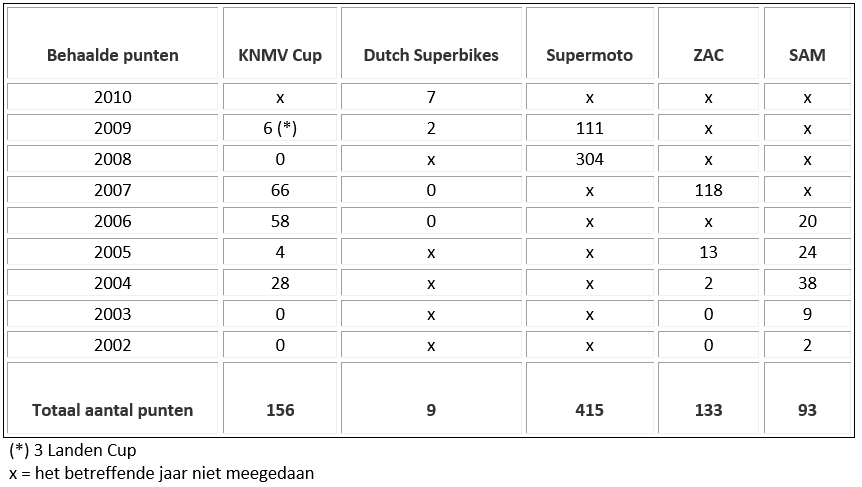This screenshot has height=487, width=862.
Task: Click the 58 KNMV Cup value for 2006
Action: click(280, 221)
